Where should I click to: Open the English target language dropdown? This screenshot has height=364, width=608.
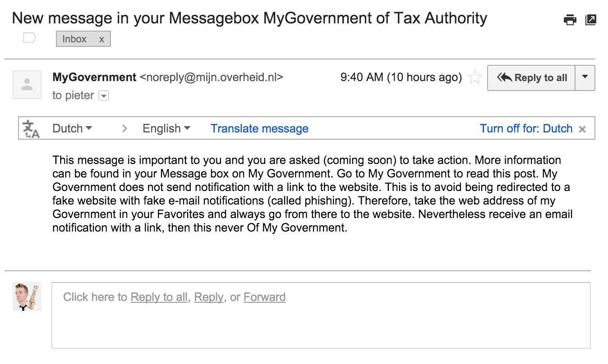click(166, 128)
